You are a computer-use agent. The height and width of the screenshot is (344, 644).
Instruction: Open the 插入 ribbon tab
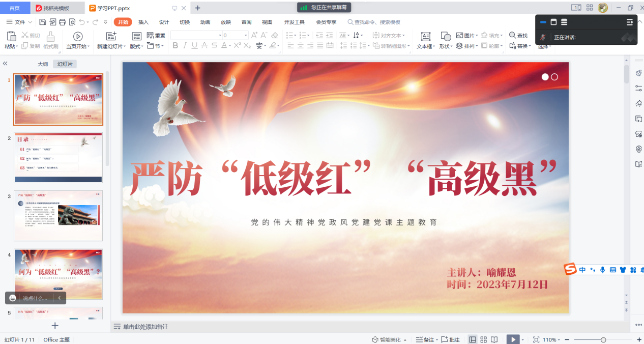(143, 22)
